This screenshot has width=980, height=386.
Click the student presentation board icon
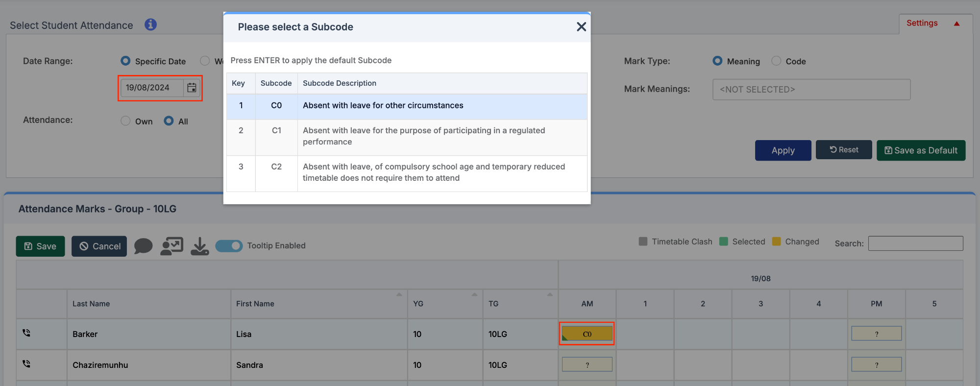point(171,246)
